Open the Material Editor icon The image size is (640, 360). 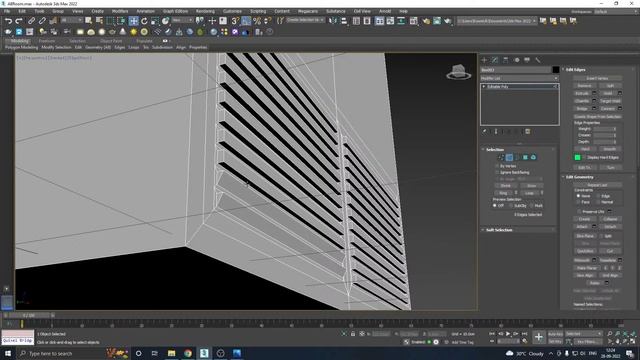click(x=413, y=21)
